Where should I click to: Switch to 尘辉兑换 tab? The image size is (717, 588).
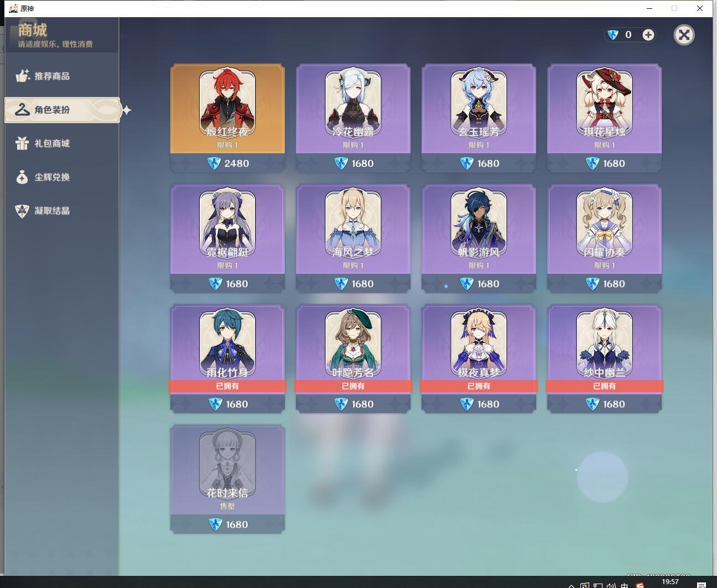[61, 177]
